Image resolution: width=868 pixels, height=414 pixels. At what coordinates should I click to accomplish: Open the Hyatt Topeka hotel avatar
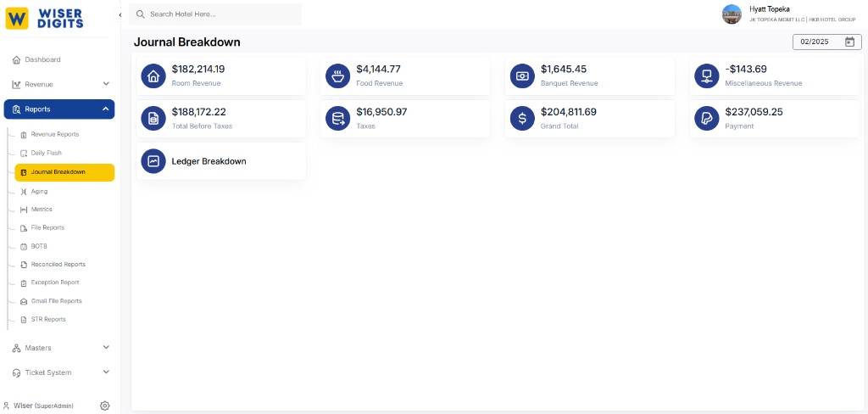[x=732, y=14]
